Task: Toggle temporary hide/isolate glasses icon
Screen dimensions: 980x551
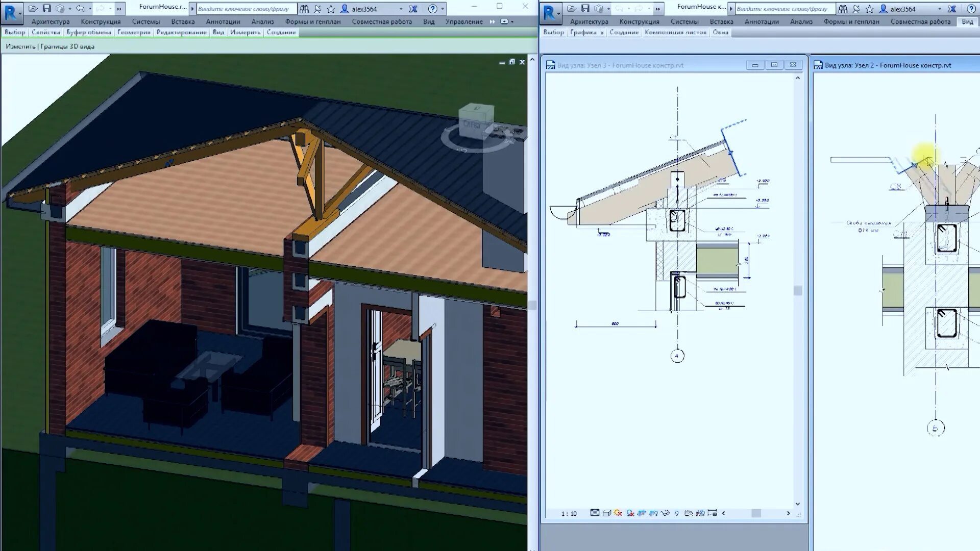Action: coord(665,513)
